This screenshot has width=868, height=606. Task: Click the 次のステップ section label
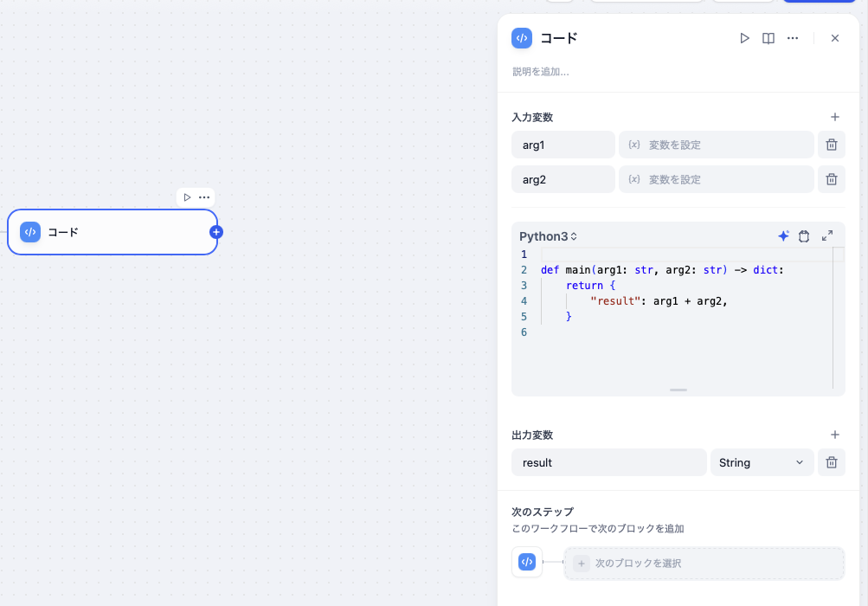click(543, 512)
